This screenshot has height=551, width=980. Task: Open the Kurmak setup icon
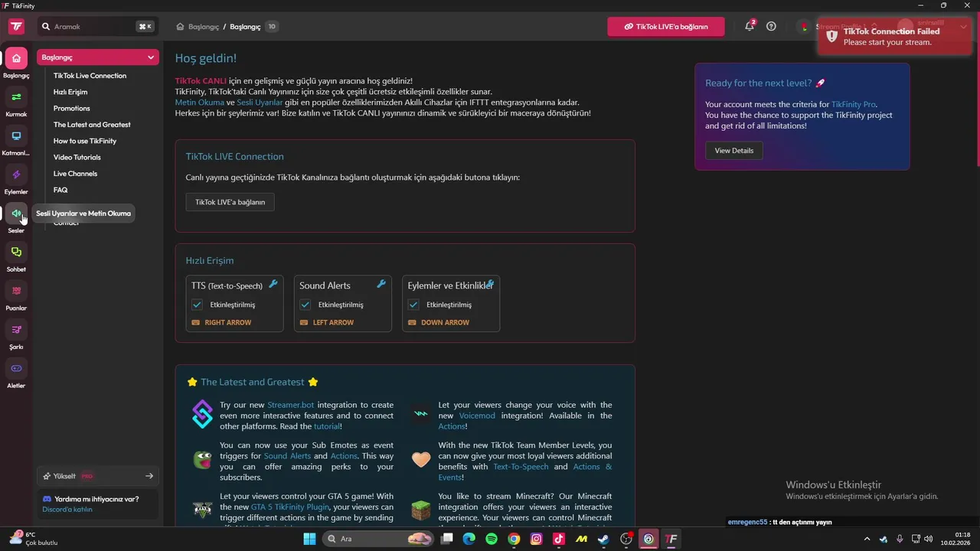(x=16, y=97)
